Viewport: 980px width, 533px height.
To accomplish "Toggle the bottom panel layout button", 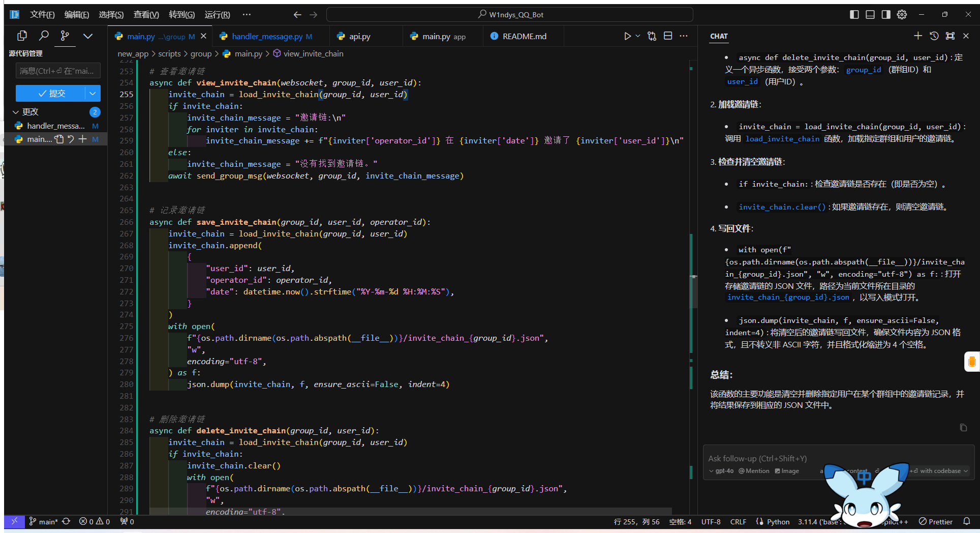I will click(x=870, y=15).
